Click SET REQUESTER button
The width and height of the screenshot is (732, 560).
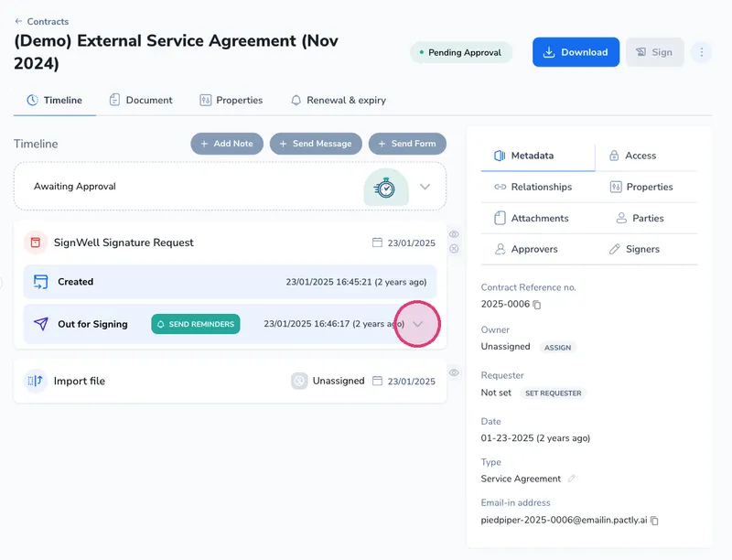pos(554,393)
